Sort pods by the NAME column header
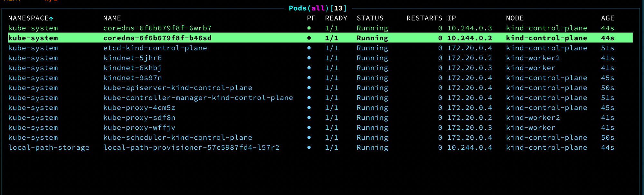 tap(112, 18)
